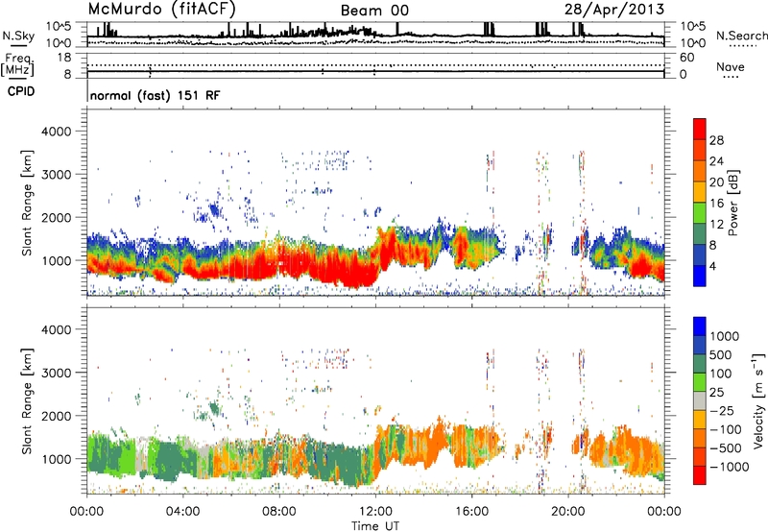Click the Power [dB] colorbar label
The image size is (768, 532).
pos(733,203)
